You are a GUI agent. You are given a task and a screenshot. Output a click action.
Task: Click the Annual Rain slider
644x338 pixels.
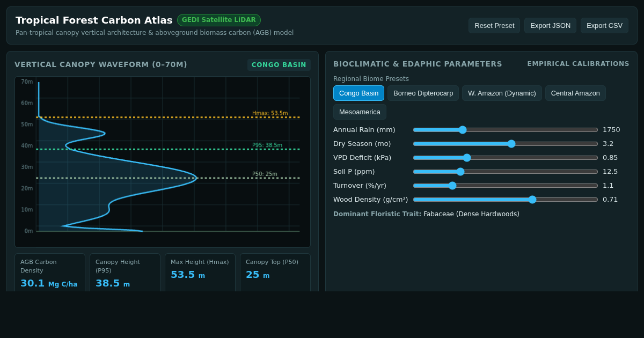(x=505, y=130)
